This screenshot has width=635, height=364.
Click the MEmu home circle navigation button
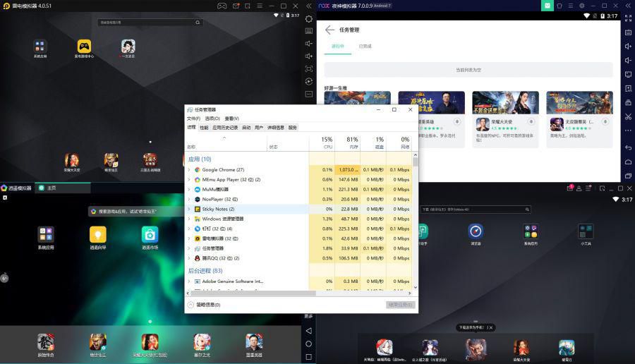pos(308,344)
